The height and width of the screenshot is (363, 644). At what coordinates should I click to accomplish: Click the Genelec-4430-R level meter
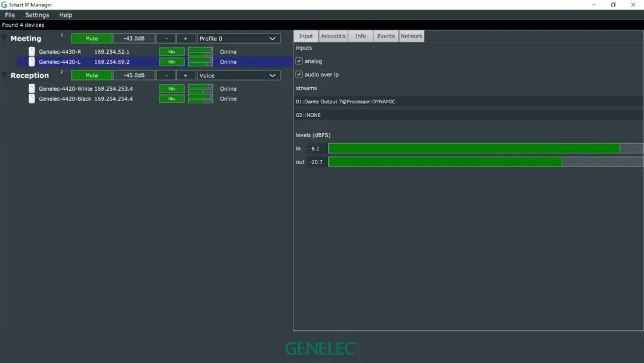point(200,52)
